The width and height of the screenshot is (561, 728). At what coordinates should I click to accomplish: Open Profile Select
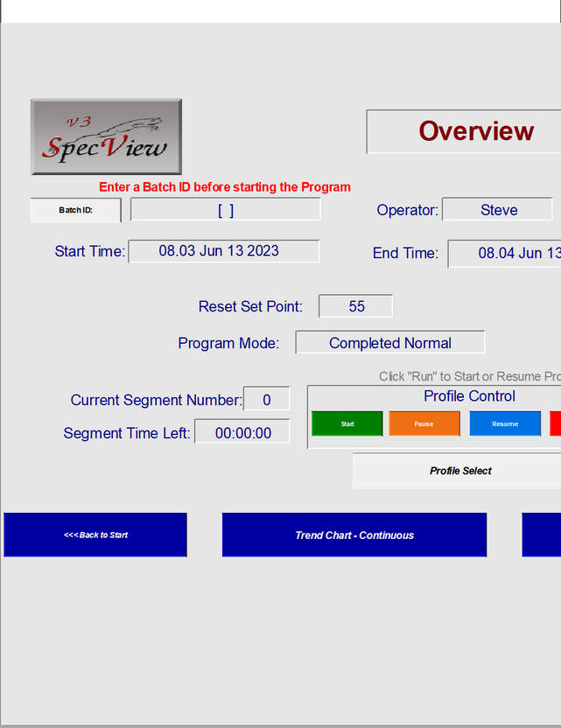coord(459,471)
